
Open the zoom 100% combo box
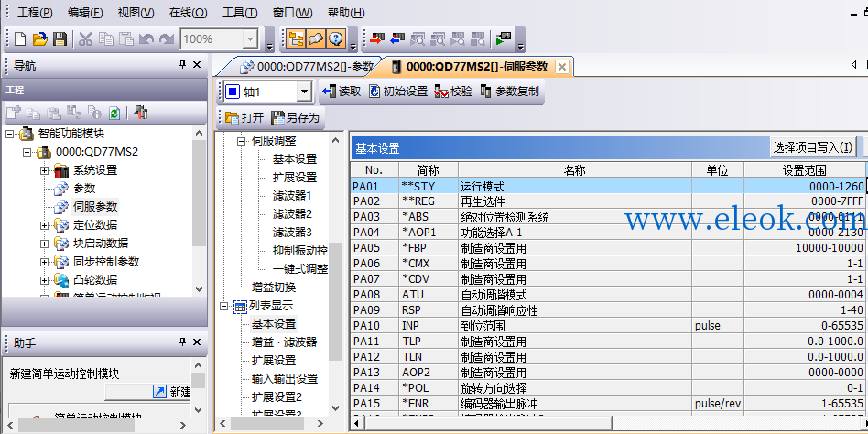[x=250, y=38]
